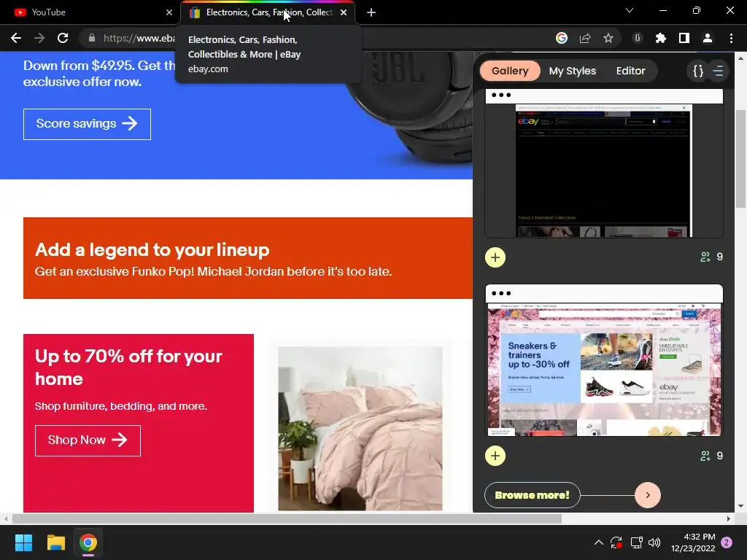This screenshot has height=560, width=747.
Task: Click the users icon under pink style
Action: pyautogui.click(x=705, y=456)
